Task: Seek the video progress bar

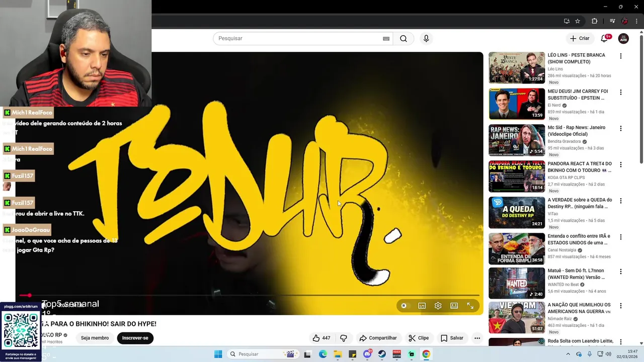Action: (x=249, y=295)
